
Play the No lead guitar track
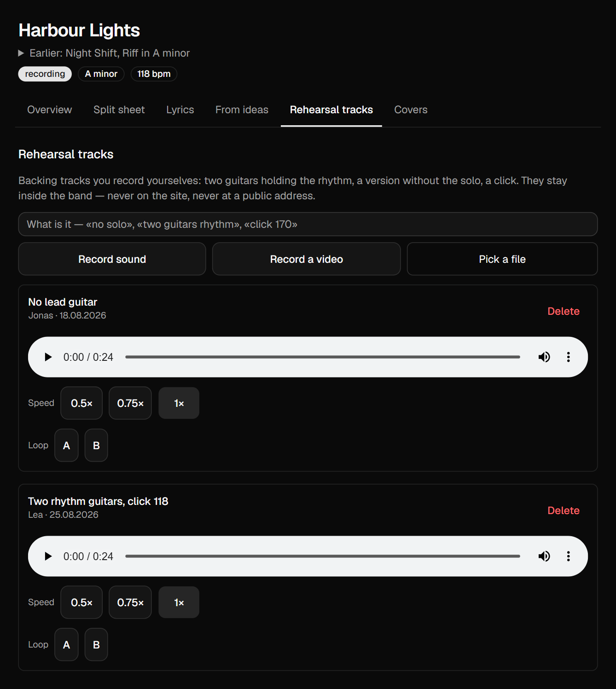48,357
